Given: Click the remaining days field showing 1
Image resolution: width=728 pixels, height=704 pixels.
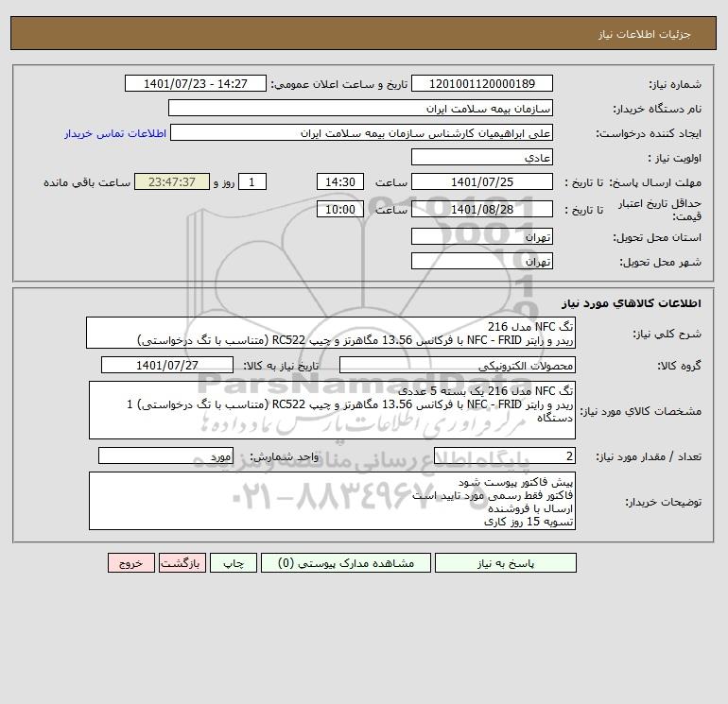Looking at the screenshot, I should click(x=252, y=182).
